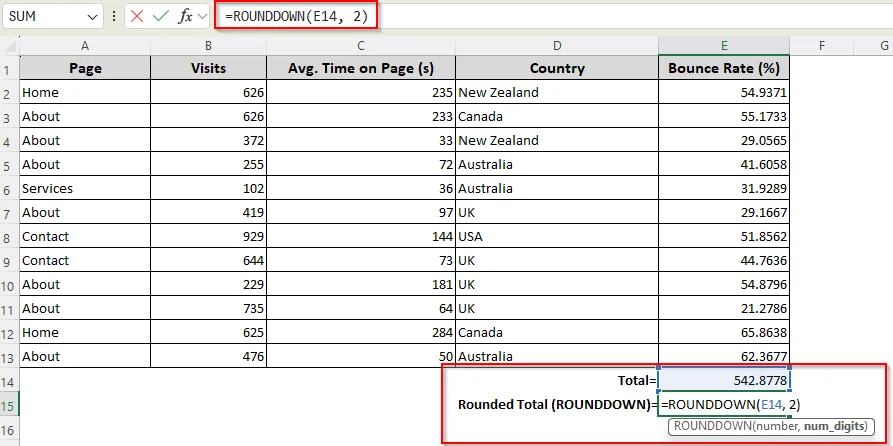The height and width of the screenshot is (446, 893).
Task: Click the Bounce Rate (%) header cell
Action: tap(724, 68)
